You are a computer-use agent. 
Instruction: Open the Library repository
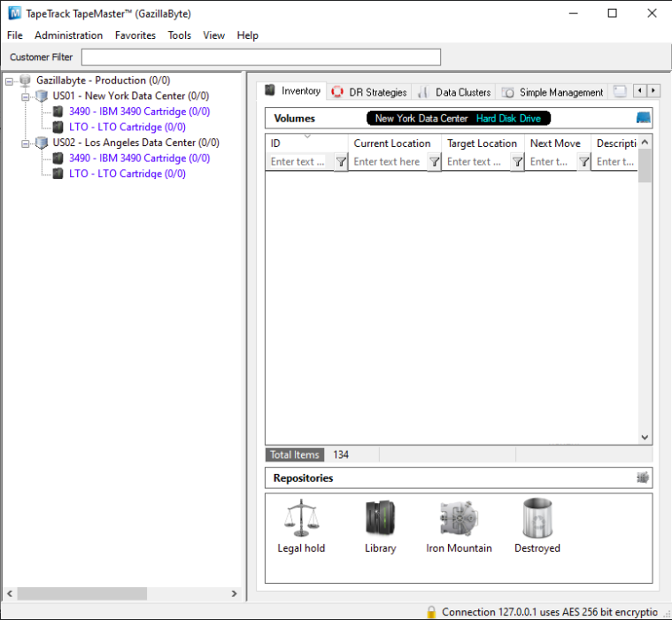380,525
